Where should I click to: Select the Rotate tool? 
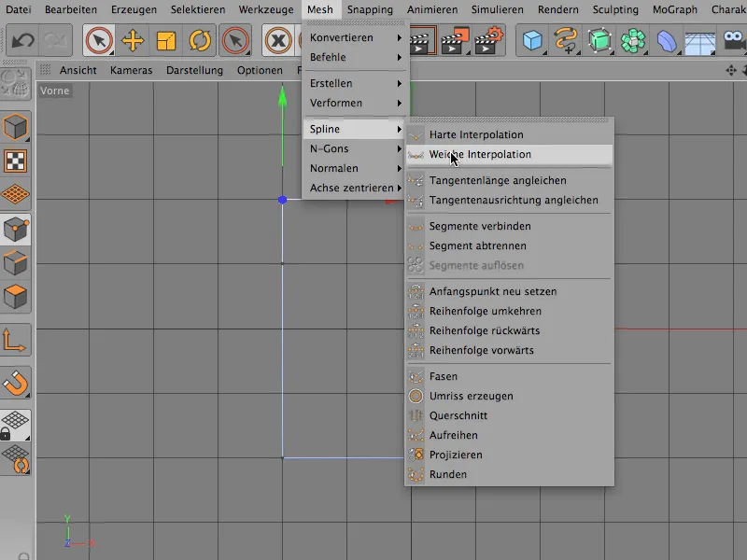pos(200,41)
